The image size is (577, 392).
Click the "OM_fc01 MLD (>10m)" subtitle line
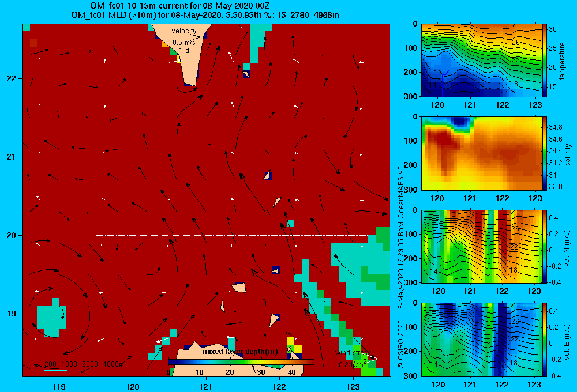(x=205, y=15)
